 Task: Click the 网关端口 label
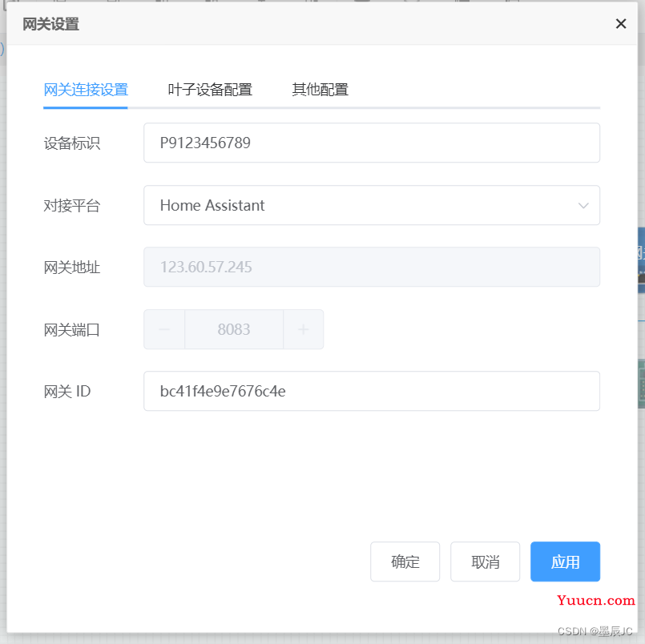72,330
